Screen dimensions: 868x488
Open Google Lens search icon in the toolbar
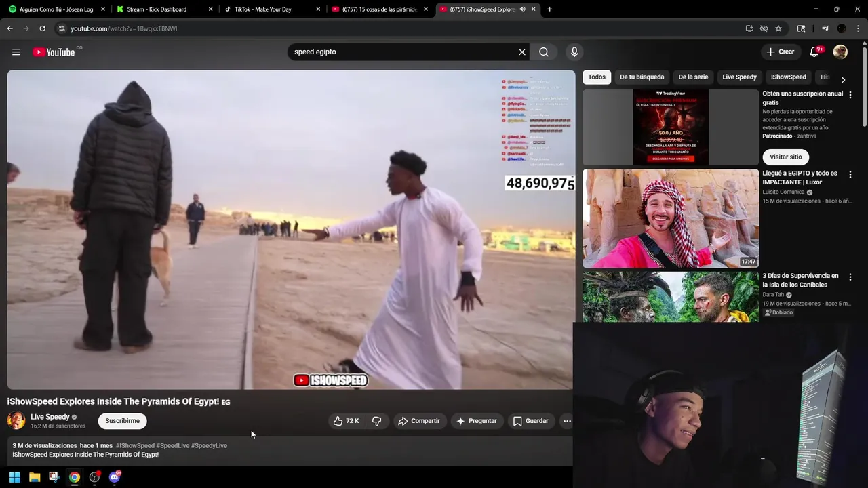click(x=801, y=28)
